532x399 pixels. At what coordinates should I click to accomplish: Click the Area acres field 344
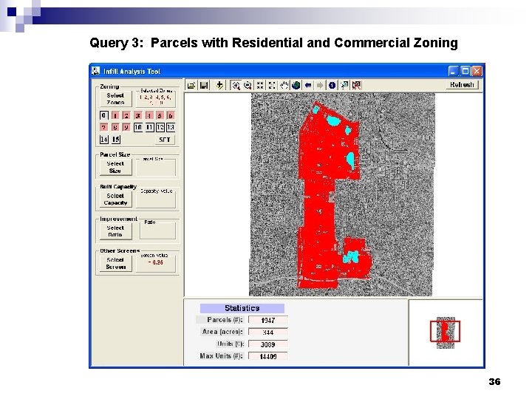(268, 332)
